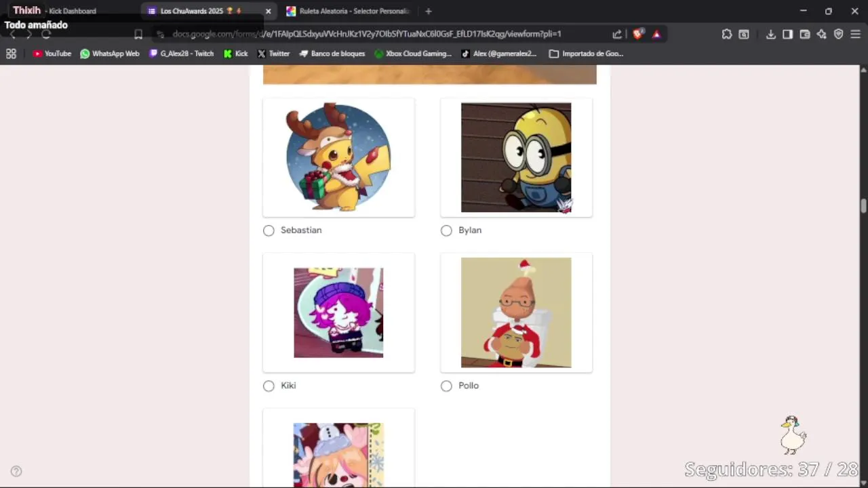Open the extensions puzzle icon
This screenshot has height=488, width=868.
(x=727, y=34)
